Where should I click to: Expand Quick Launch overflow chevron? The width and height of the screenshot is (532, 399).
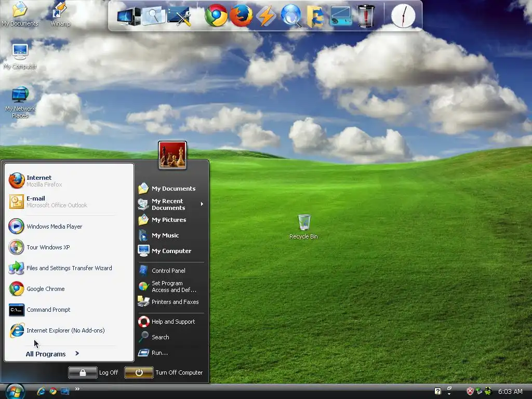pos(77,389)
